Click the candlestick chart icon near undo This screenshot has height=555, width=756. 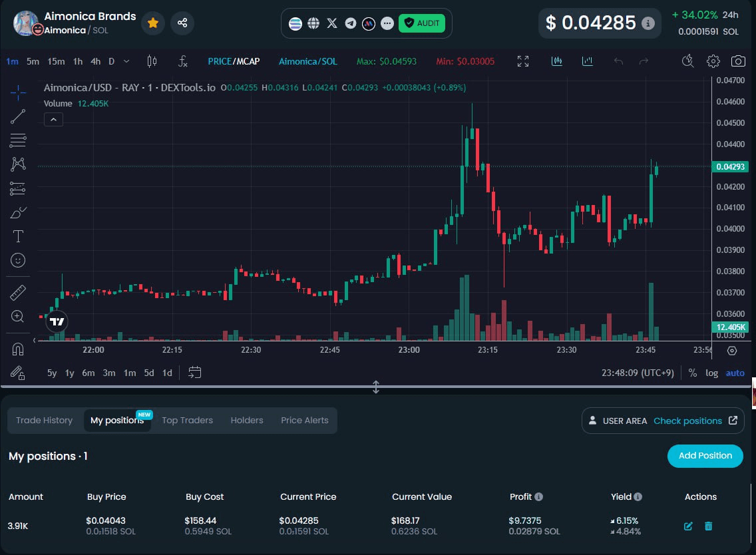[557, 61]
